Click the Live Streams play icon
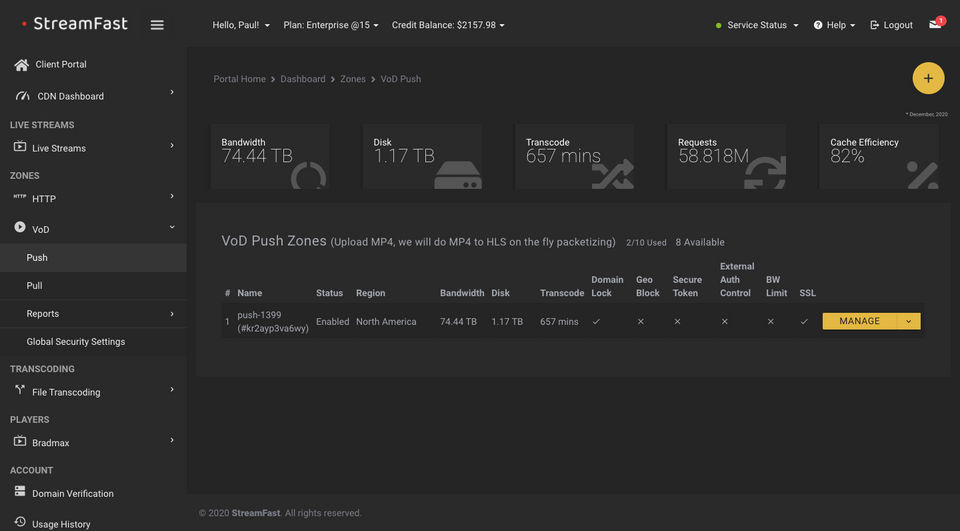The height and width of the screenshot is (531, 960). pos(20,147)
